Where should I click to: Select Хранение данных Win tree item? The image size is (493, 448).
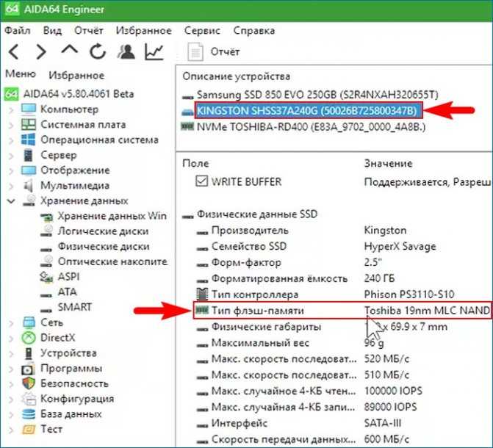tap(112, 216)
